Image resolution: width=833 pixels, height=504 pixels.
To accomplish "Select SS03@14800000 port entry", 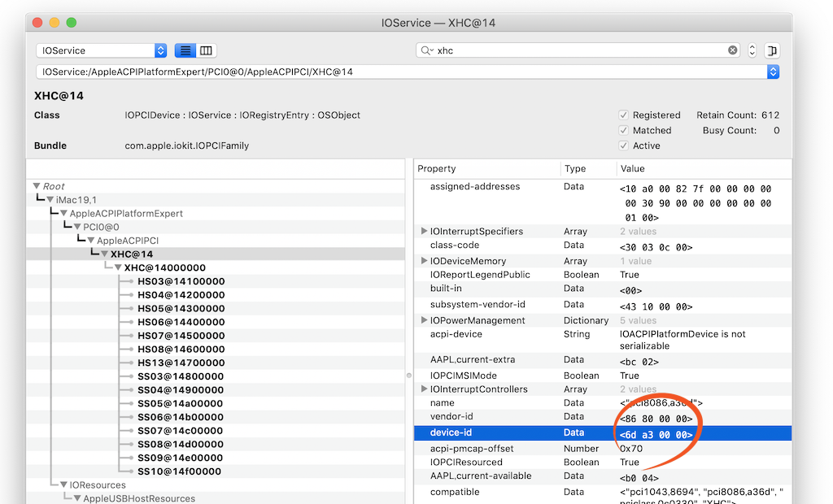I will 181,376.
